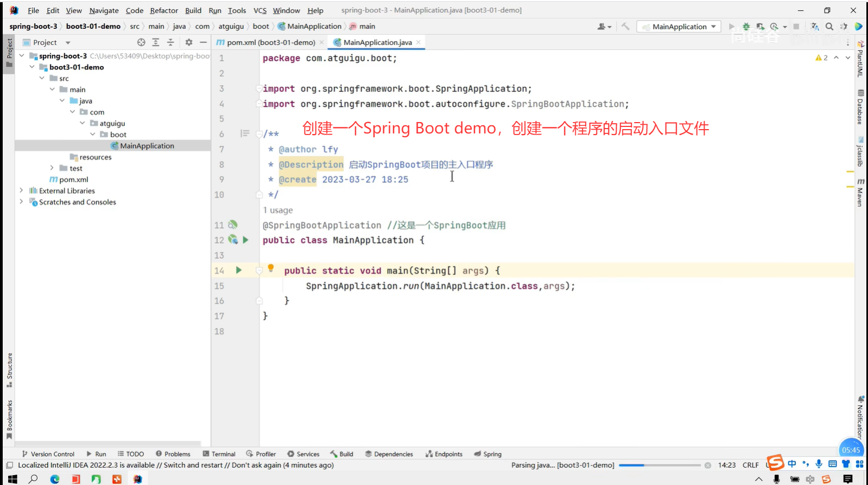This screenshot has height=485, width=868.
Task: Select MainApplication in the project tree
Action: [147, 145]
